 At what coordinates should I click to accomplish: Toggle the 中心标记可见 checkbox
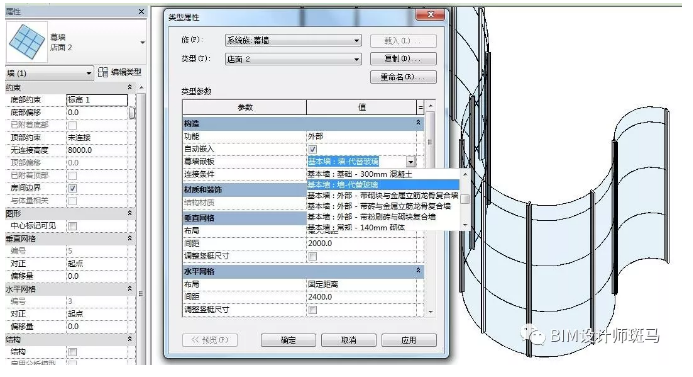[x=72, y=226]
